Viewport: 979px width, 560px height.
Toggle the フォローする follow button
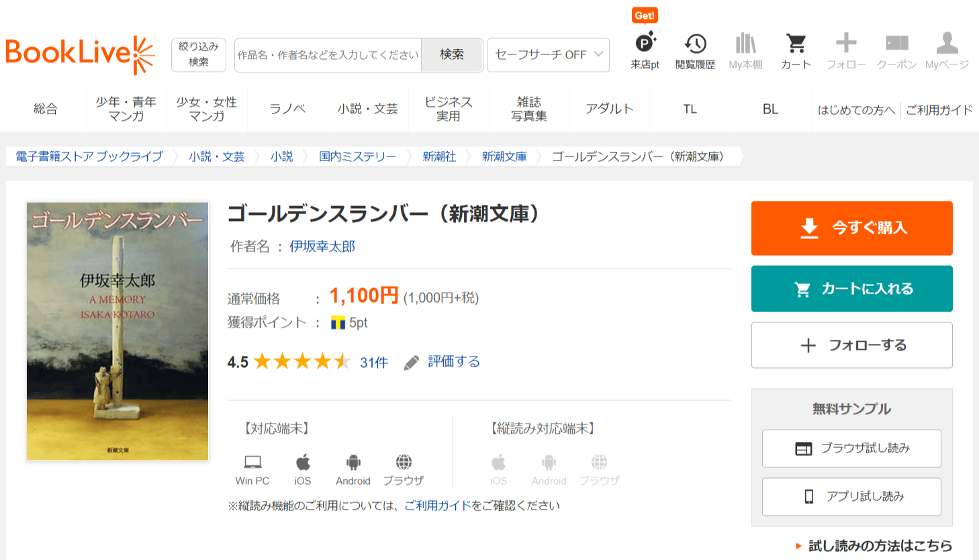click(x=851, y=345)
